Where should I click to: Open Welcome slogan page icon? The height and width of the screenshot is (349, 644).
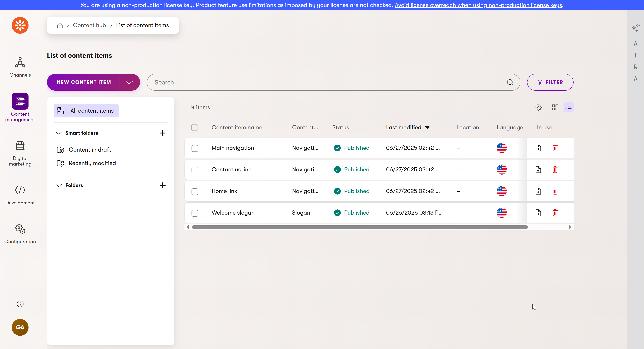pos(538,213)
